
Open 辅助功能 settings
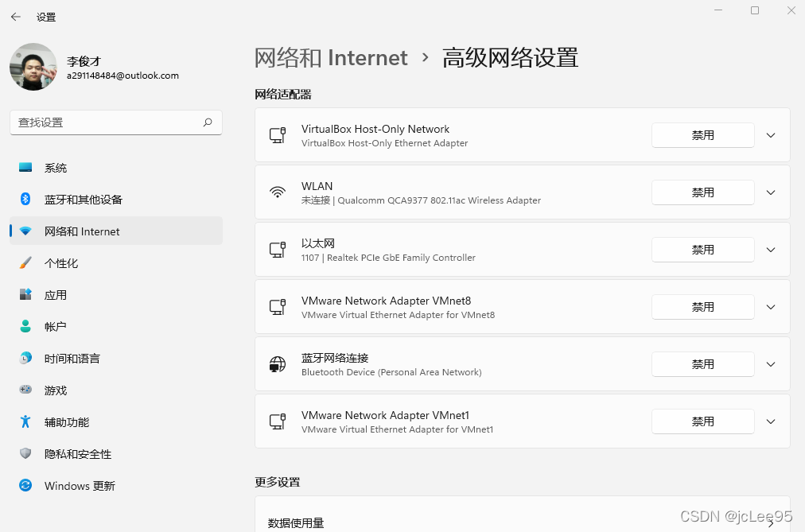click(116, 422)
